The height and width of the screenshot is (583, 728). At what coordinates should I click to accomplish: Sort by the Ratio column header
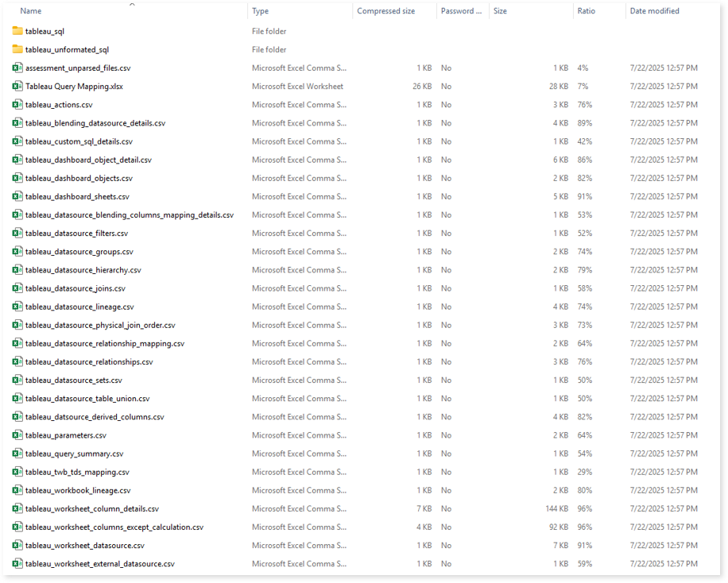586,10
